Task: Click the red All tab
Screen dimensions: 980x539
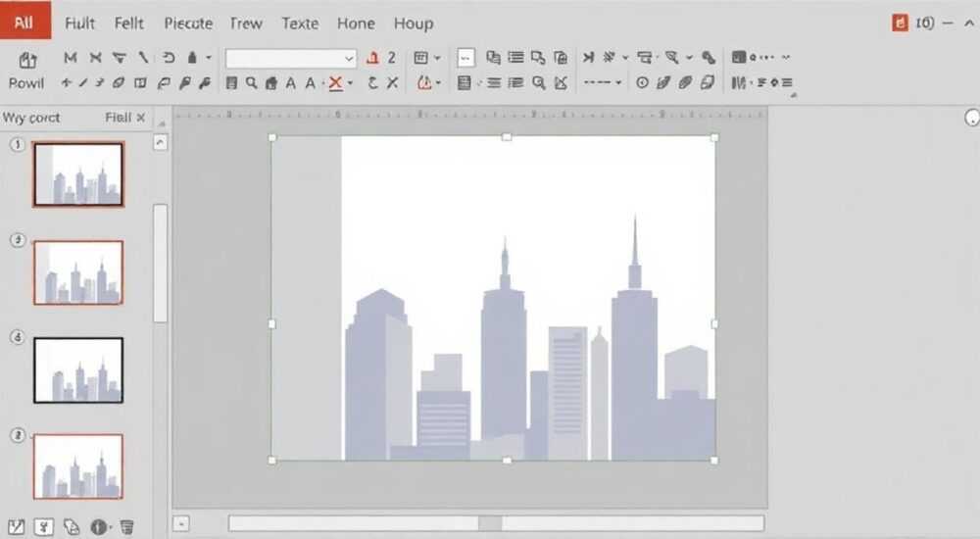Action: [x=25, y=21]
